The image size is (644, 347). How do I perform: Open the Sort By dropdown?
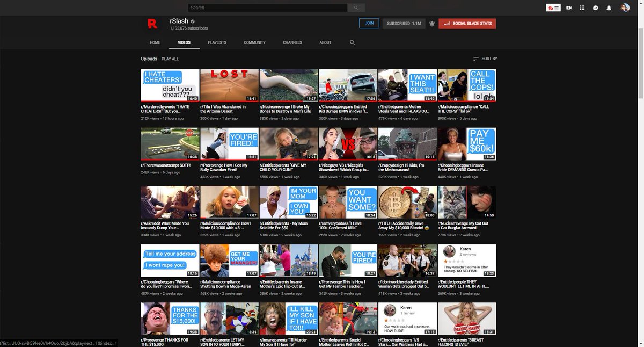pyautogui.click(x=485, y=59)
